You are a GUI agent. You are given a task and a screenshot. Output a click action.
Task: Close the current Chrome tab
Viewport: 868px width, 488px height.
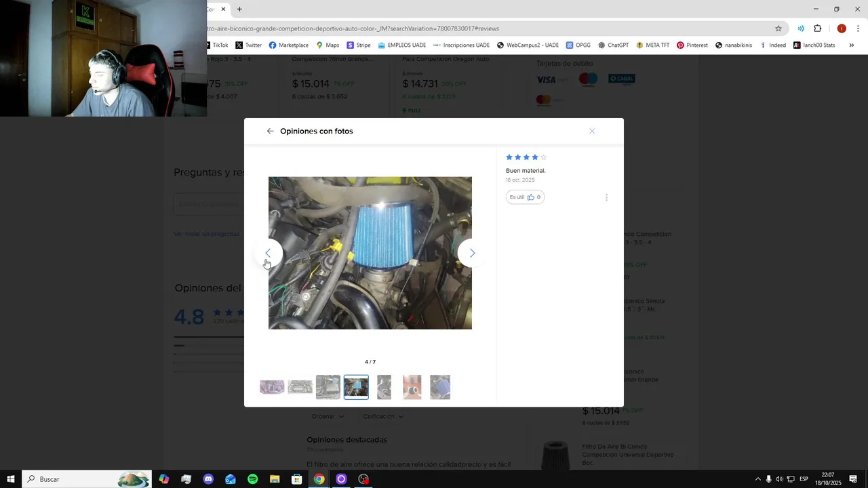[223, 9]
